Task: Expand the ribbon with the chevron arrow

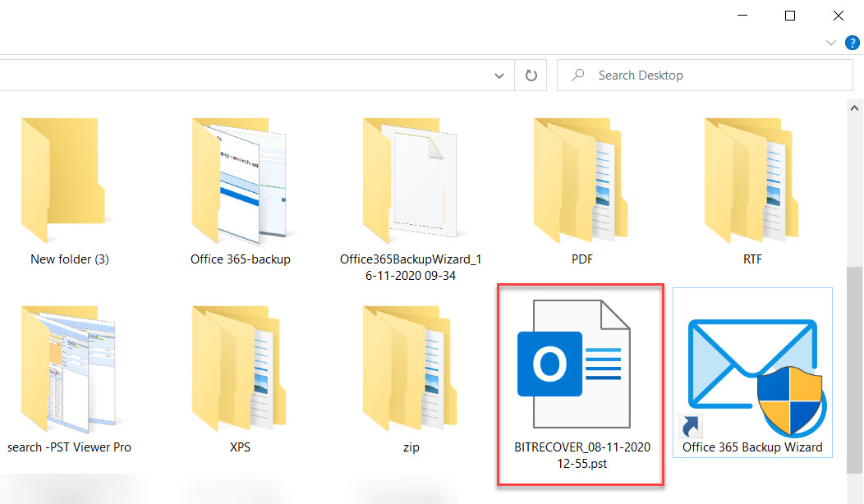Action: point(831,43)
